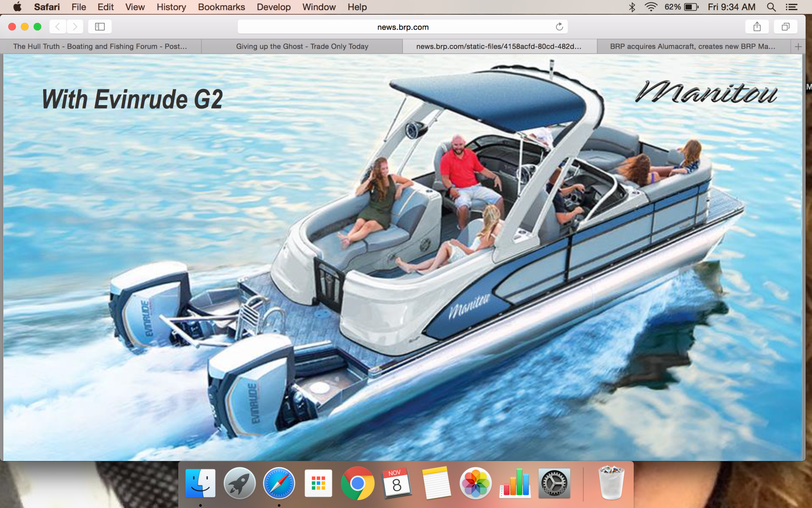
Task: Open the Window menu
Action: tap(319, 7)
